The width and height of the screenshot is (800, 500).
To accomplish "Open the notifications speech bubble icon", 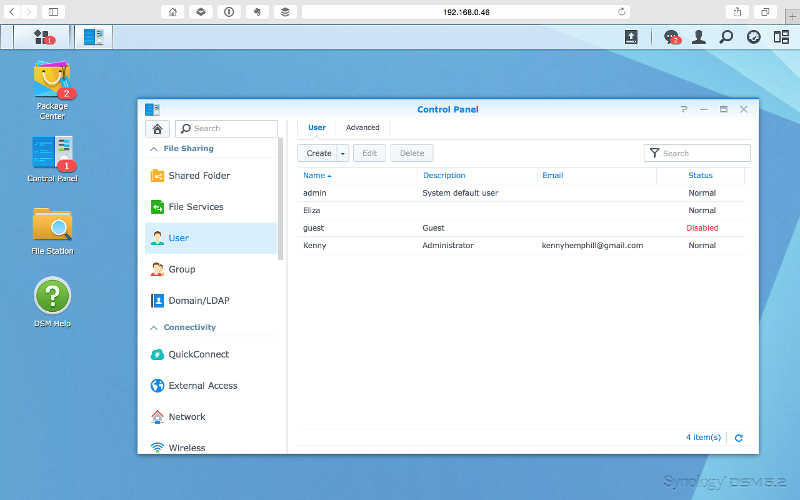I will click(671, 37).
